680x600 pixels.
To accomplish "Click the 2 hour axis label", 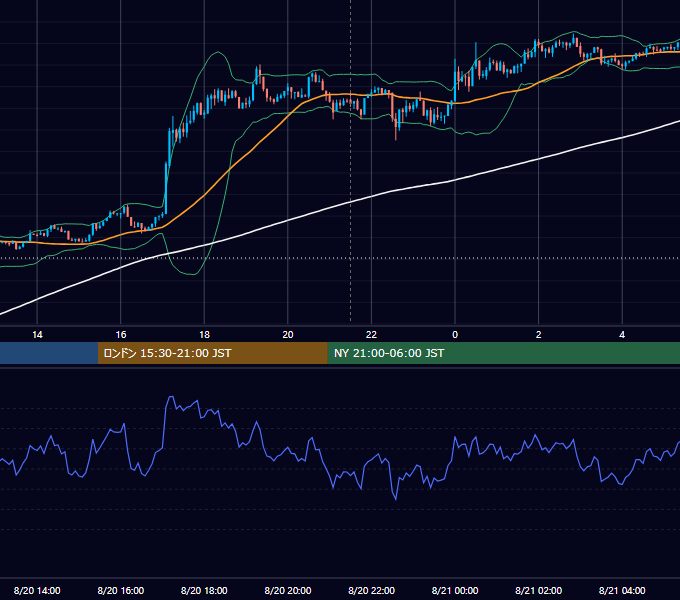I will point(538,335).
